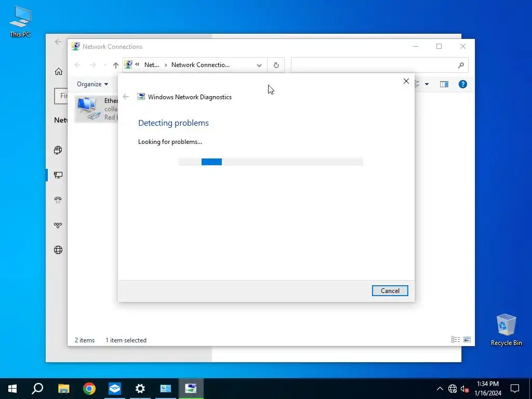
Task: Expand the address bar history dropdown
Action: 259,65
